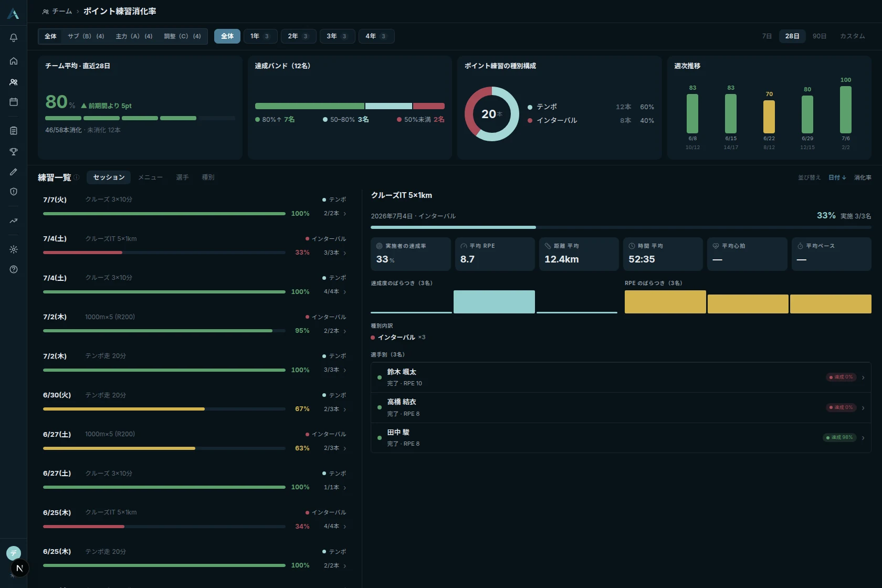Expand the 7/7(火) クルーズ 3×10分 session chevron
Viewport: 882px width, 588px height.
pyautogui.click(x=345, y=214)
